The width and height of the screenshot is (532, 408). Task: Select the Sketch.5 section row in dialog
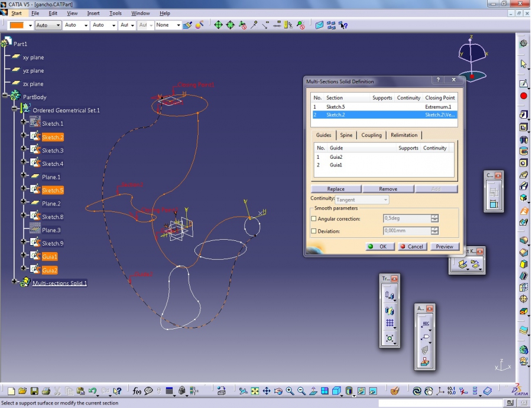click(x=385, y=107)
